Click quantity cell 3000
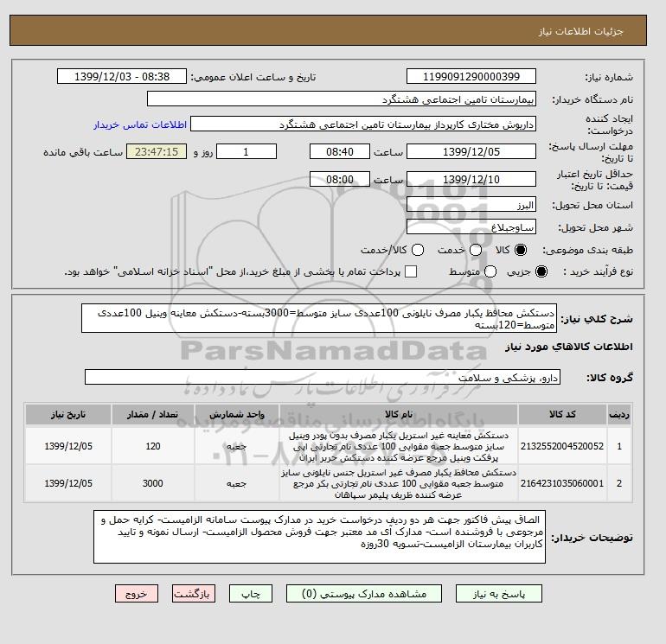The height and width of the screenshot is (644, 666). (x=153, y=483)
